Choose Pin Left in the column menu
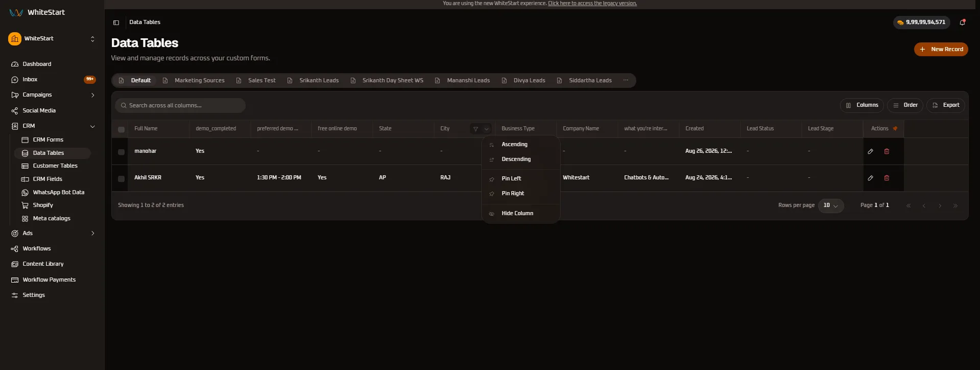 521,179
